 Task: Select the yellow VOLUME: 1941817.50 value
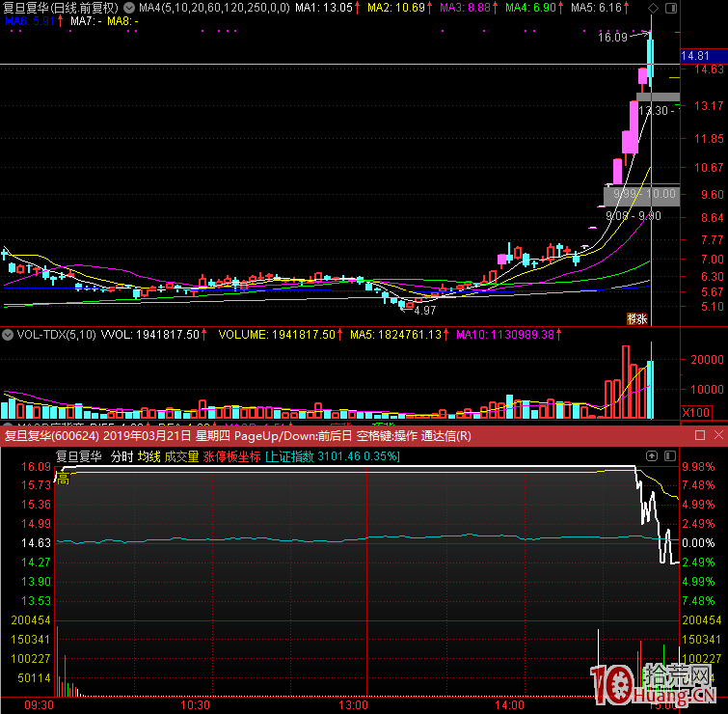coord(277,335)
